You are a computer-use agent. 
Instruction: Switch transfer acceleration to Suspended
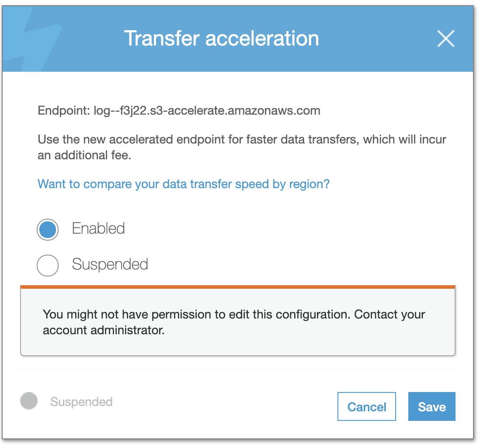coord(47,265)
